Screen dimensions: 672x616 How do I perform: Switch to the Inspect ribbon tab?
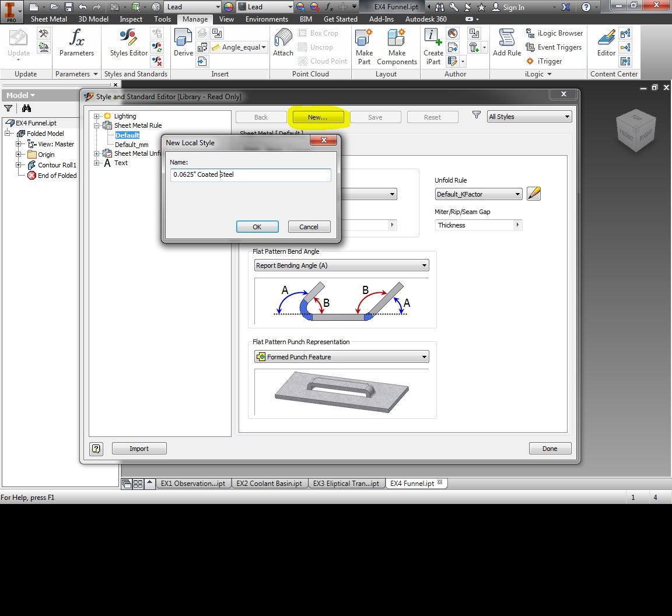pyautogui.click(x=131, y=19)
